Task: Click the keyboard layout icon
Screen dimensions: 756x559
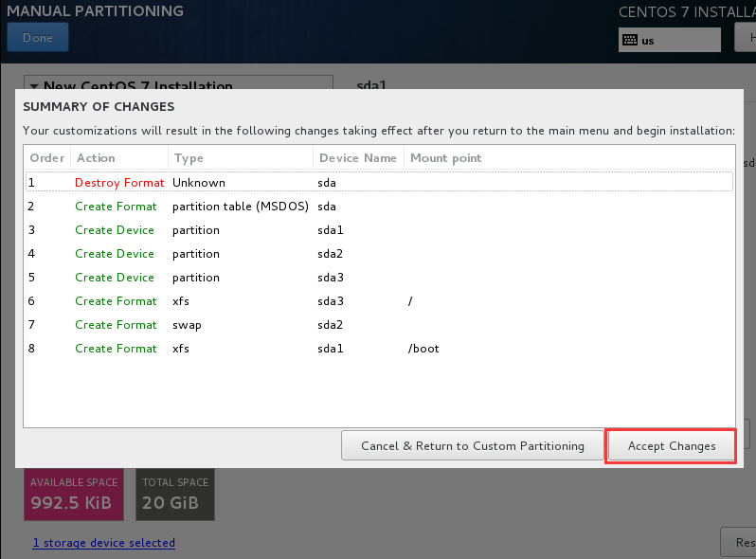Action: 630,40
